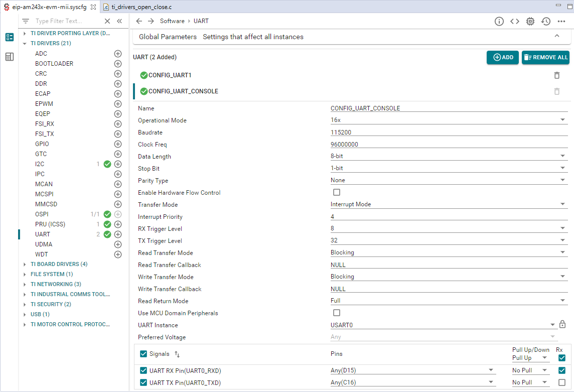Add a GPIO instance with plus icon

point(118,144)
